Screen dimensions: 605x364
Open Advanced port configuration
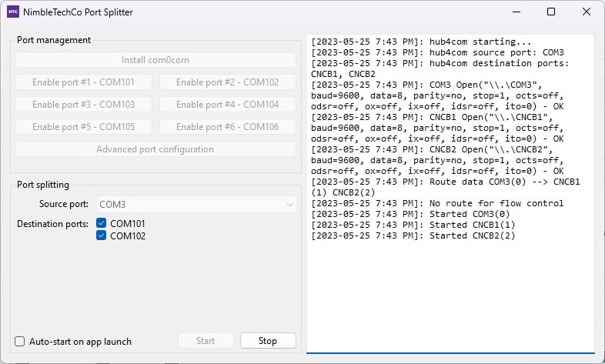pos(155,149)
